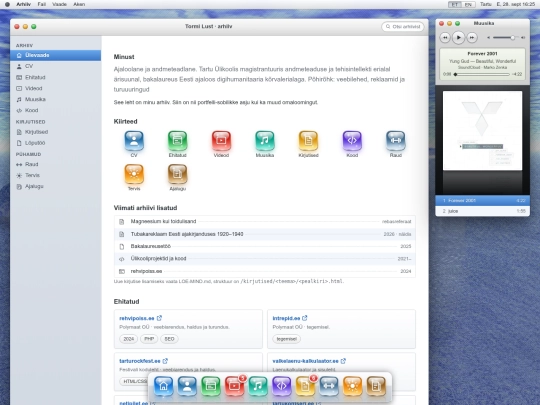This screenshot has width=540, height=405.
Task: Click the SEO tag on rehvipoiss.ee card
Action: 169,339
